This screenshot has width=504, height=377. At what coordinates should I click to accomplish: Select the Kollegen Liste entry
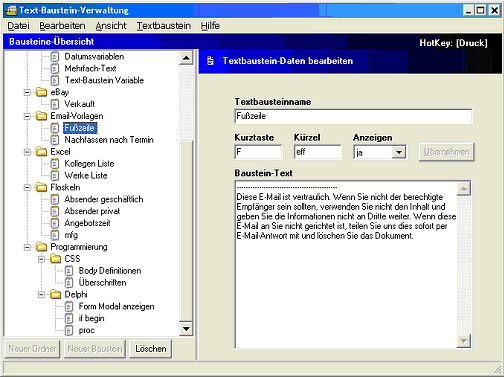pos(89,164)
